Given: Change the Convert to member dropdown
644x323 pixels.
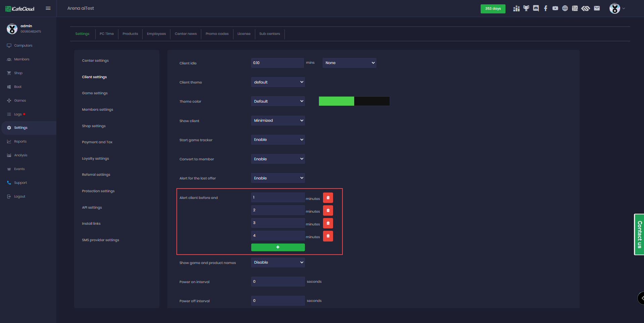Looking at the screenshot, I should click(x=278, y=159).
